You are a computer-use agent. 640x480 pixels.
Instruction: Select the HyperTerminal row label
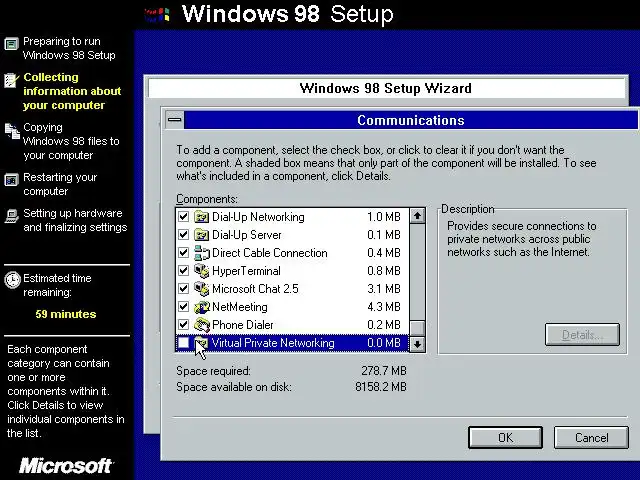tap(246, 271)
